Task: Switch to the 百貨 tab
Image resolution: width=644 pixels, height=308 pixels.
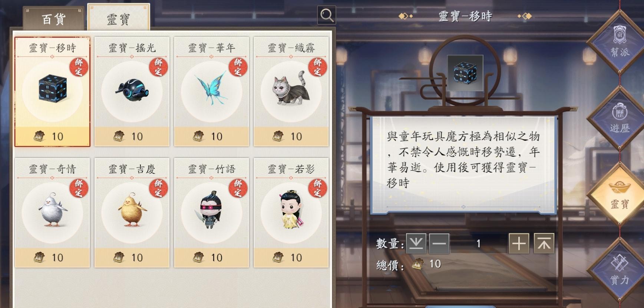Action: pos(54,19)
